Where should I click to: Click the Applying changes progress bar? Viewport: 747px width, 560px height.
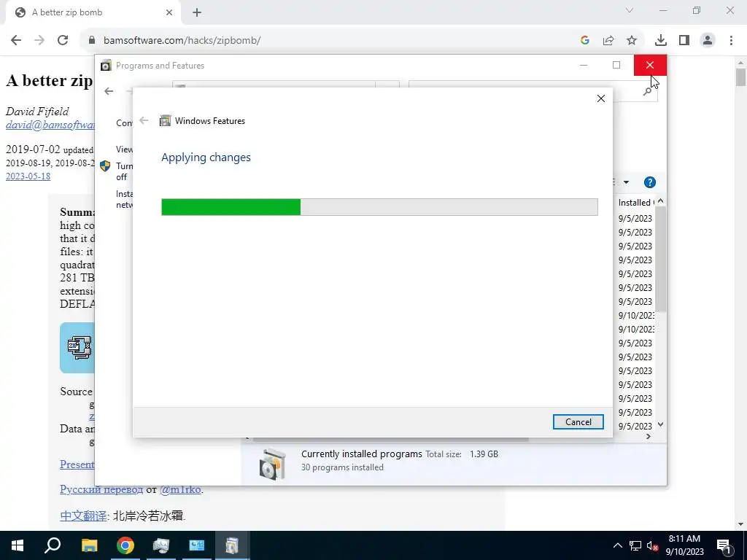(x=379, y=207)
